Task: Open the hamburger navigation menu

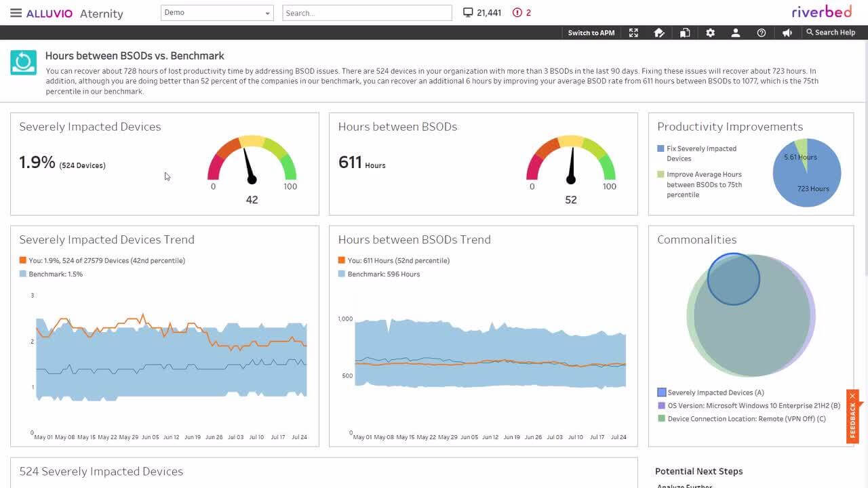Action: 16,13
